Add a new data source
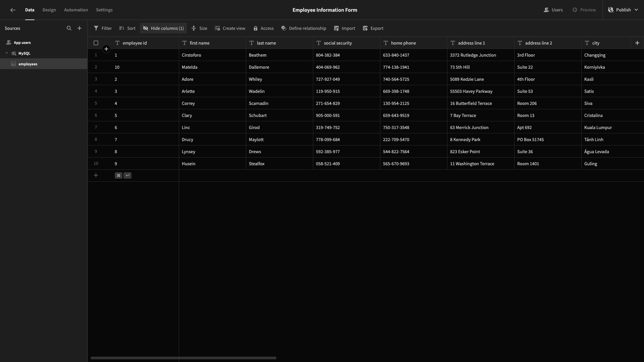The height and width of the screenshot is (362, 644). tap(79, 28)
